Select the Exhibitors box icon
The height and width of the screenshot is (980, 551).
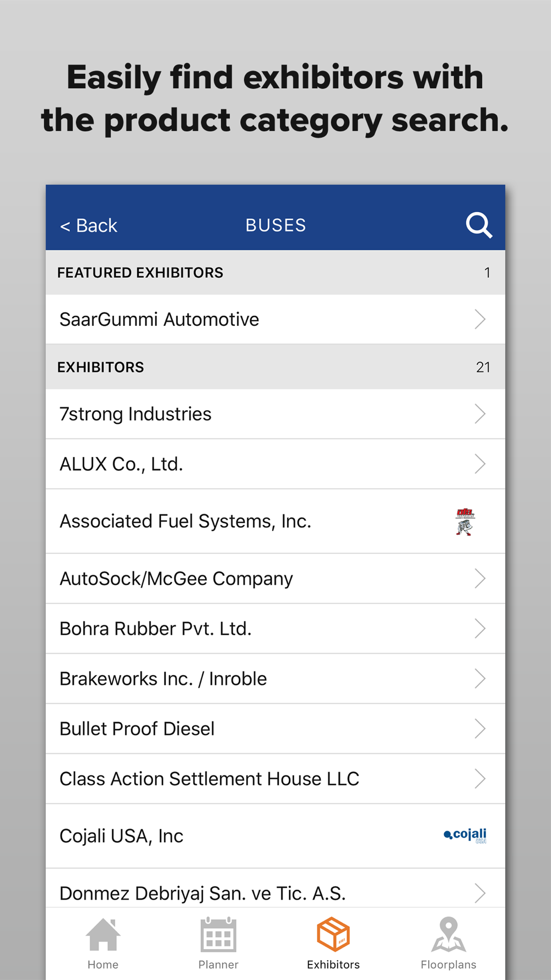click(x=333, y=935)
